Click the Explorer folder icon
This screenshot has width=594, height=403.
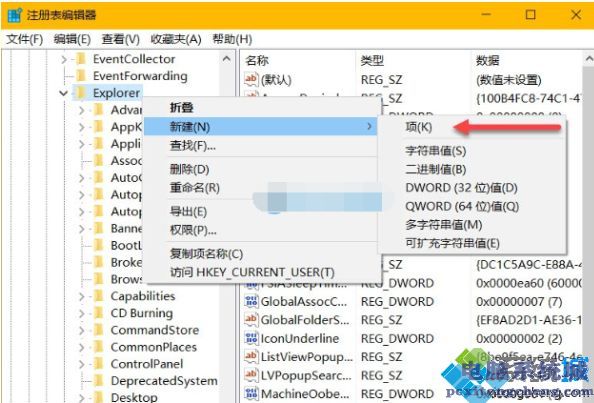81,93
